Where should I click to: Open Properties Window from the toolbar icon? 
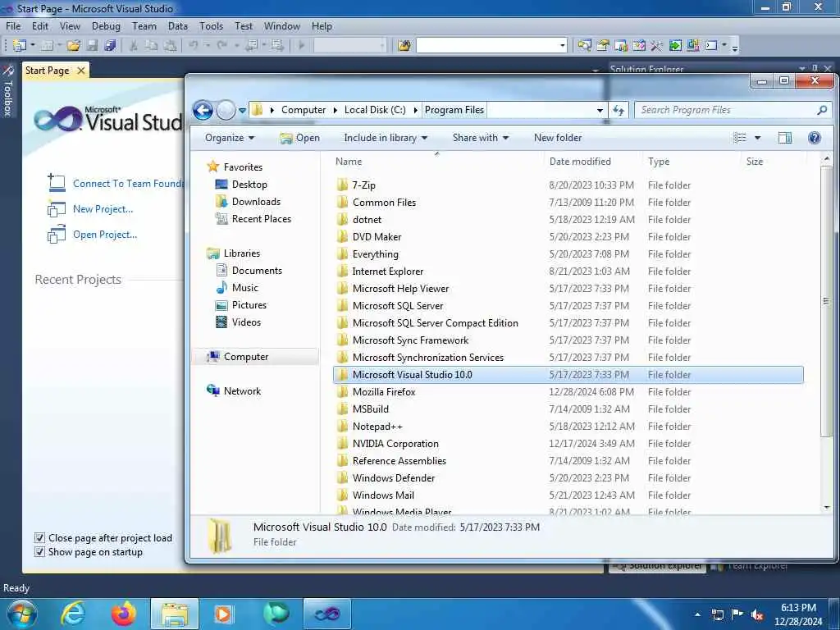click(603, 46)
